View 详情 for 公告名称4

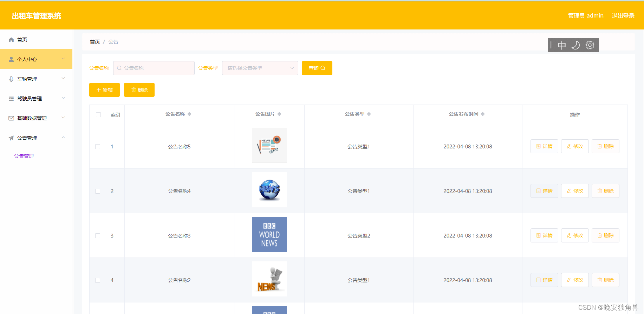tap(544, 191)
